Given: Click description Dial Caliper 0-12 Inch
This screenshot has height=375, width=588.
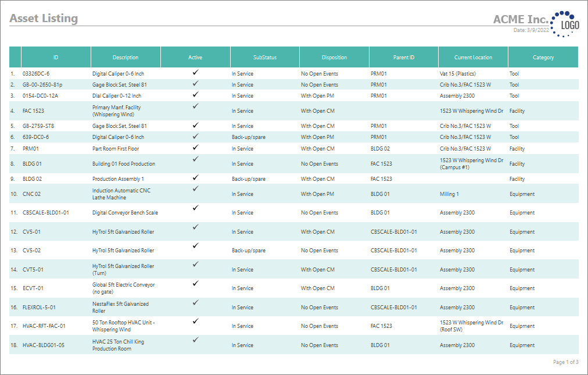Looking at the screenshot, I should point(117,96).
